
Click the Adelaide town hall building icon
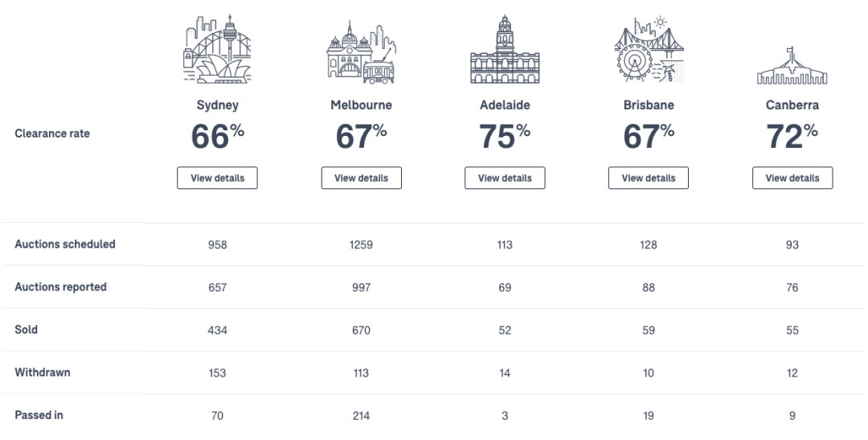(x=505, y=49)
